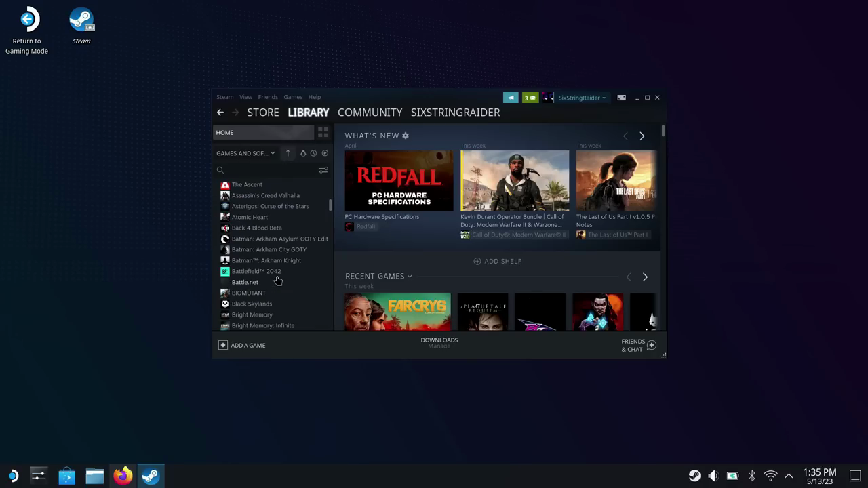The image size is (868, 488).
Task: Click the library HOME button
Action: click(264, 132)
